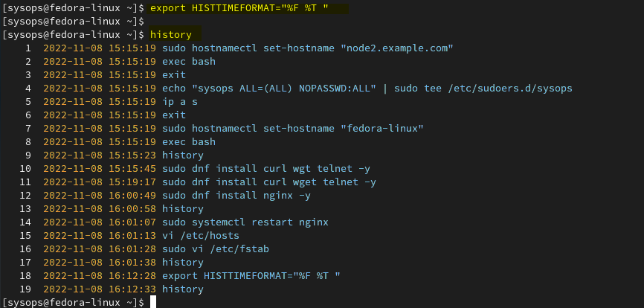The width and height of the screenshot is (644, 308).
Task: Click the NOPASSWD:ALL text in line 4
Action: coord(337,89)
